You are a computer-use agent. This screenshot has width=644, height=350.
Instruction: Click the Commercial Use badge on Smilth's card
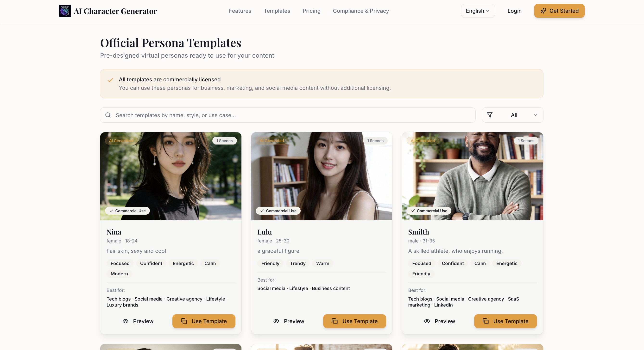click(x=429, y=211)
